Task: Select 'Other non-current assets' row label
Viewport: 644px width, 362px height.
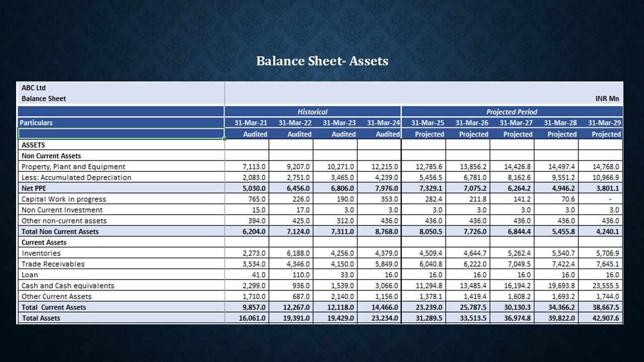Action: point(64,221)
